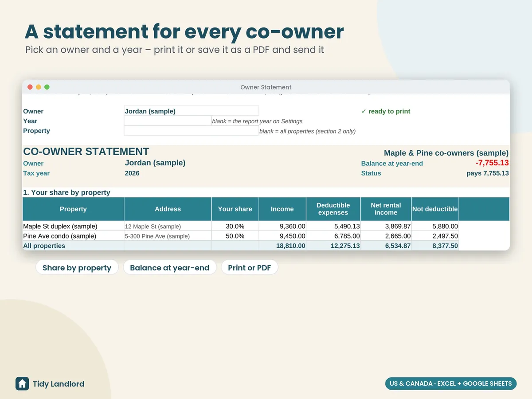
Task: Select the Pine Ave condo (sample) cell
Action: [73, 236]
